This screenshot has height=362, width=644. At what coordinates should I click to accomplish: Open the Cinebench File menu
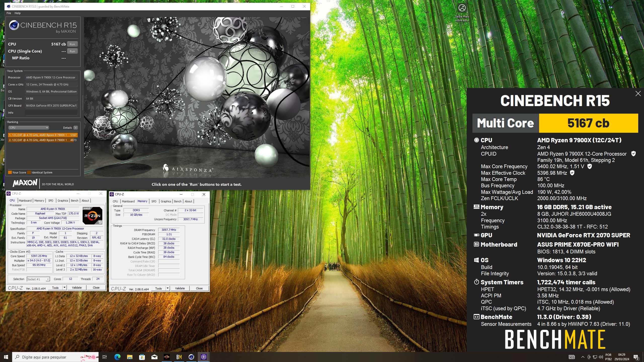[9, 13]
